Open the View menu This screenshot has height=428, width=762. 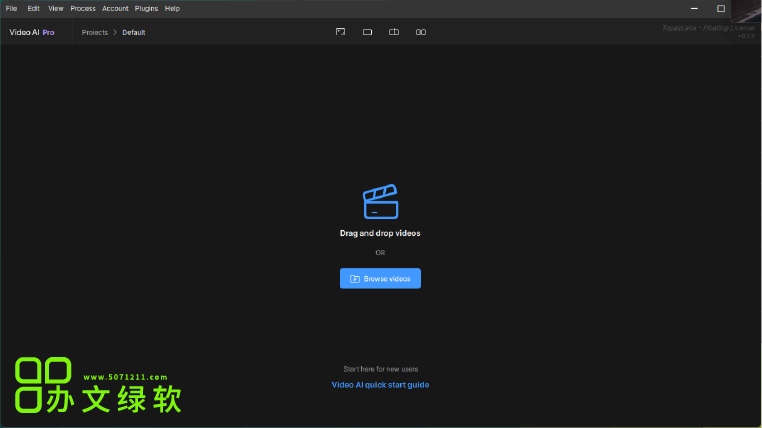55,8
